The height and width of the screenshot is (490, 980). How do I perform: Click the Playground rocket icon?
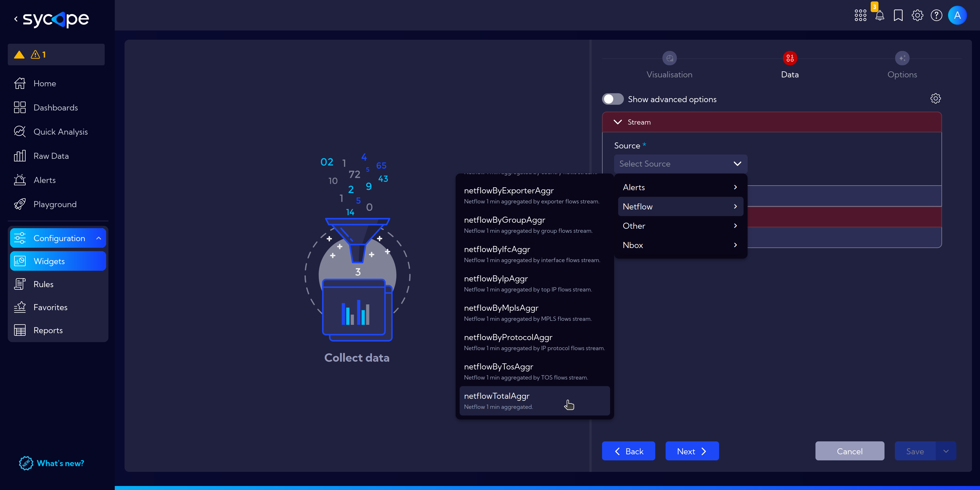tap(20, 204)
